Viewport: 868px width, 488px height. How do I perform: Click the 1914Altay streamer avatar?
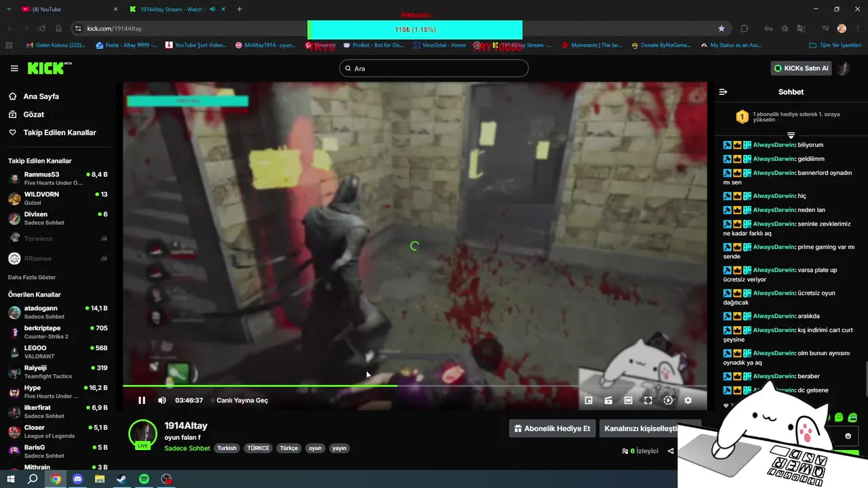click(142, 434)
